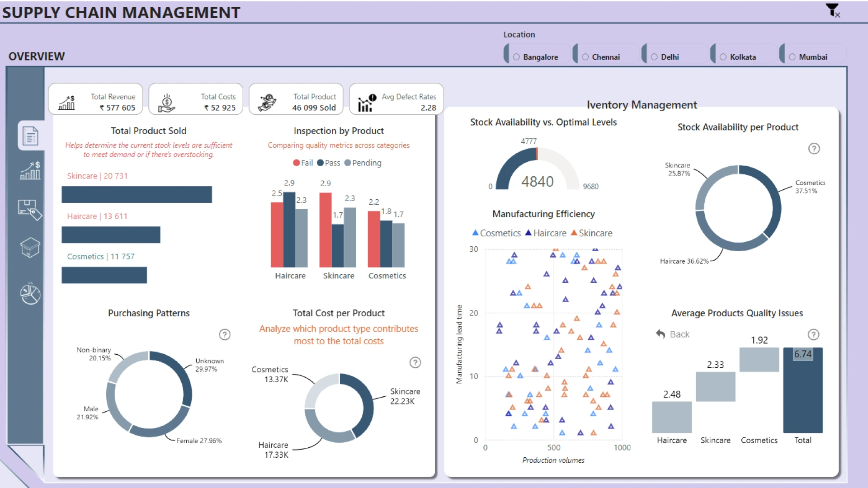Image resolution: width=868 pixels, height=488 pixels.
Task: Click the Skincare 25.87% stock label
Action: [677, 169]
